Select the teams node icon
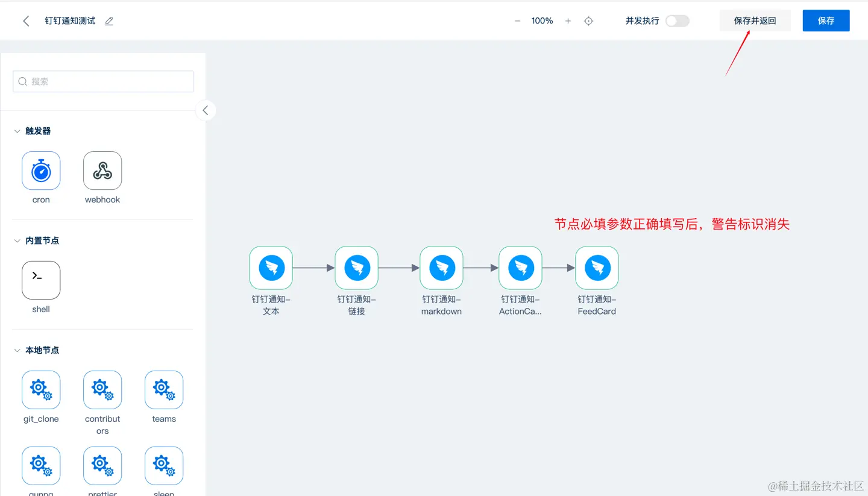This screenshot has height=496, width=868. [x=164, y=390]
